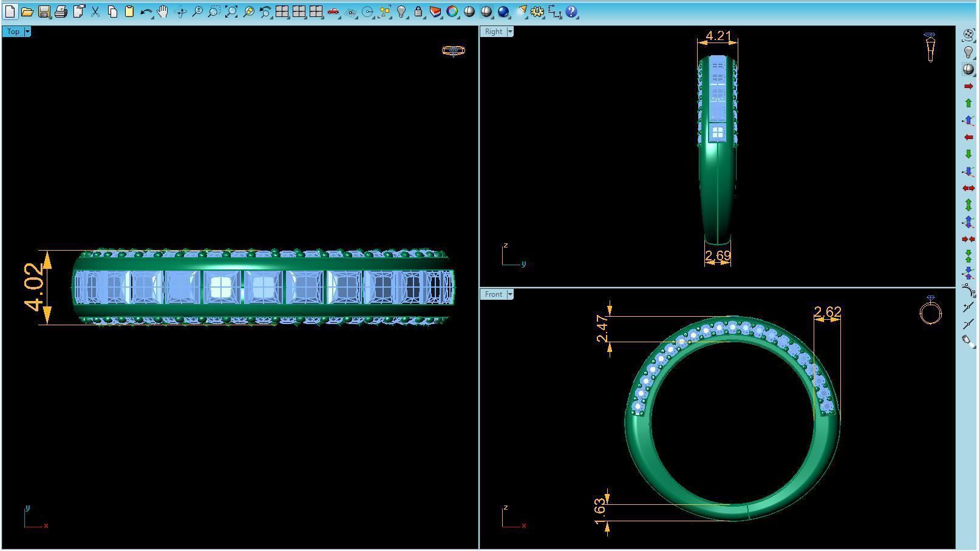Print the current viewport
Screen dimensions: 980x551
[x=61, y=12]
